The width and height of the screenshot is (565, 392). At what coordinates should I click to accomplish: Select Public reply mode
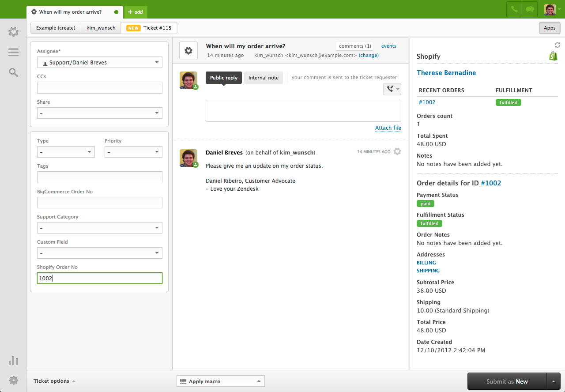[224, 77]
